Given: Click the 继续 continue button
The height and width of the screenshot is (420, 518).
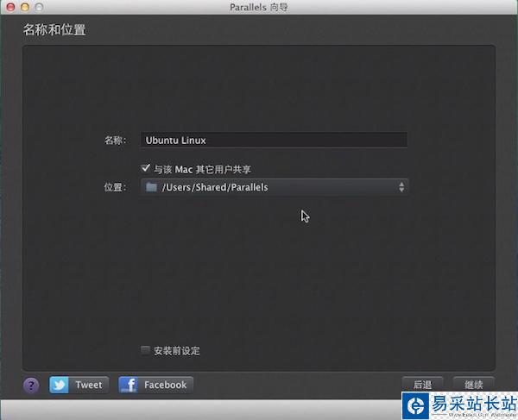Looking at the screenshot, I should 474,385.
